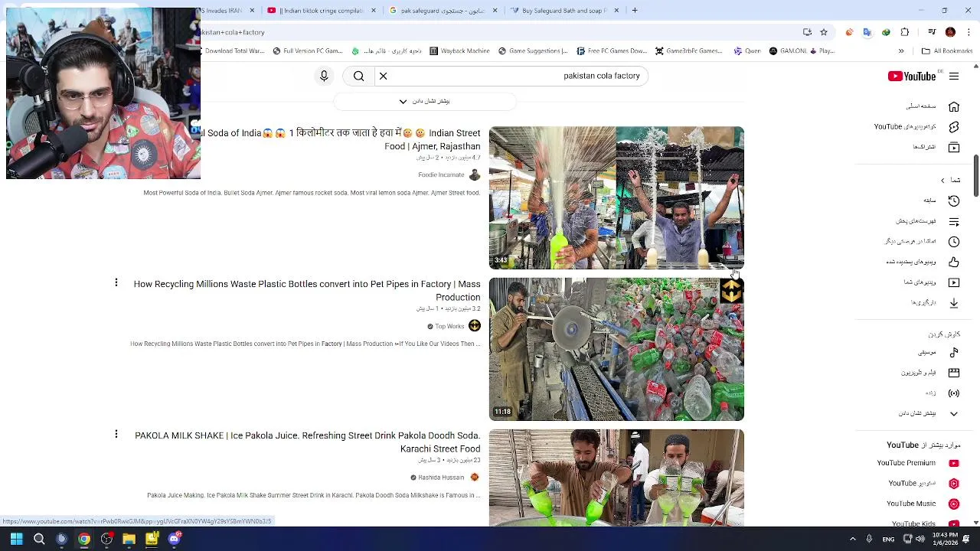This screenshot has height=551, width=980.
Task: Open the 'Soda of India' Ajmer video title
Action: click(x=341, y=139)
